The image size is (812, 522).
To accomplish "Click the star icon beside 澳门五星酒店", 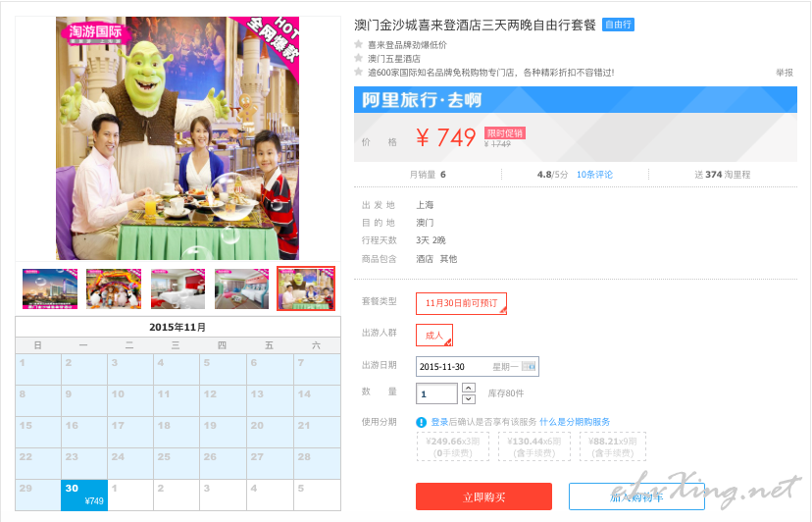I will 358,58.
